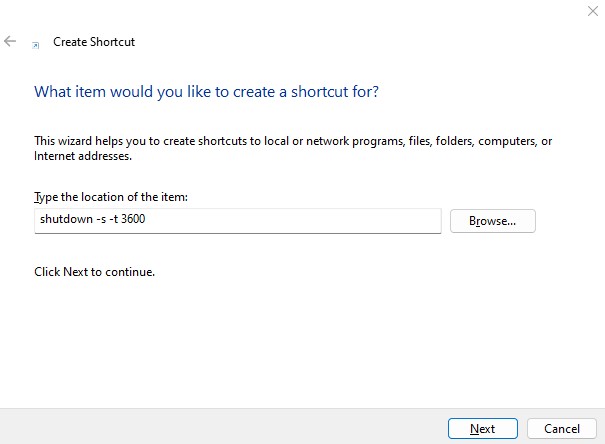The height and width of the screenshot is (444, 605).
Task: Click the 'This wizard helps you' description line
Action: coord(293,141)
